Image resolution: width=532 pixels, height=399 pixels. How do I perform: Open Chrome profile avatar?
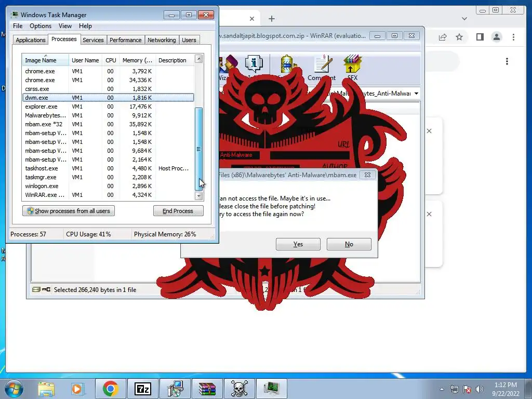(x=497, y=37)
